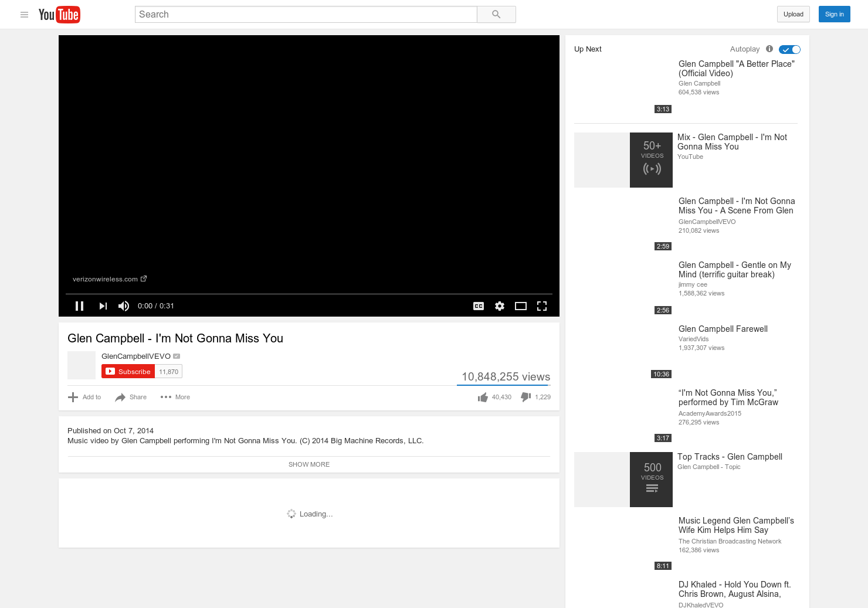The height and width of the screenshot is (608, 868).
Task: Open 'Gentle on My Mind' video
Action: coord(735,270)
